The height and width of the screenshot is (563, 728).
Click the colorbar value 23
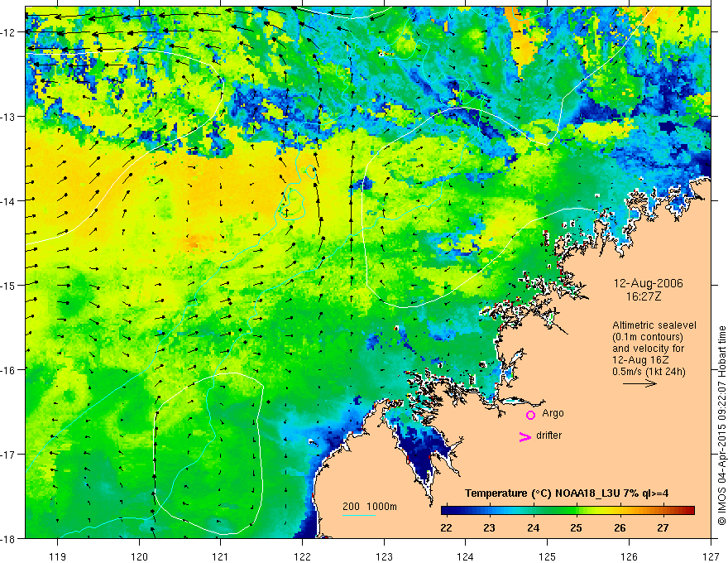(x=490, y=527)
